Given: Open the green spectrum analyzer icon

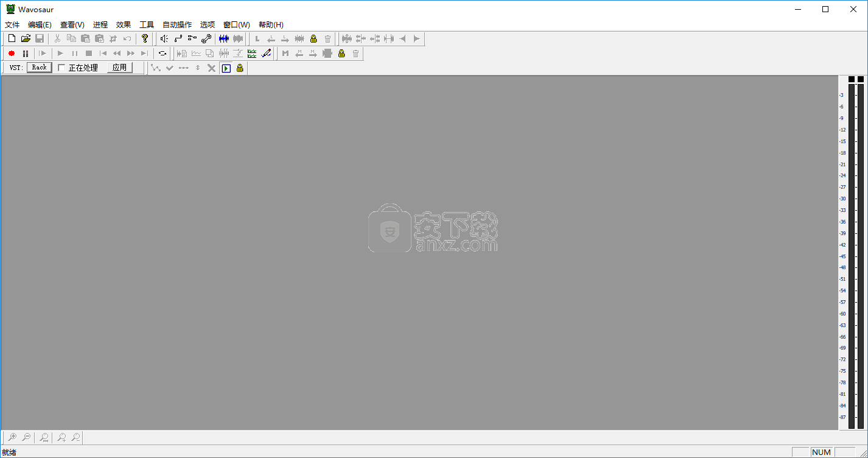Looking at the screenshot, I should (252, 54).
